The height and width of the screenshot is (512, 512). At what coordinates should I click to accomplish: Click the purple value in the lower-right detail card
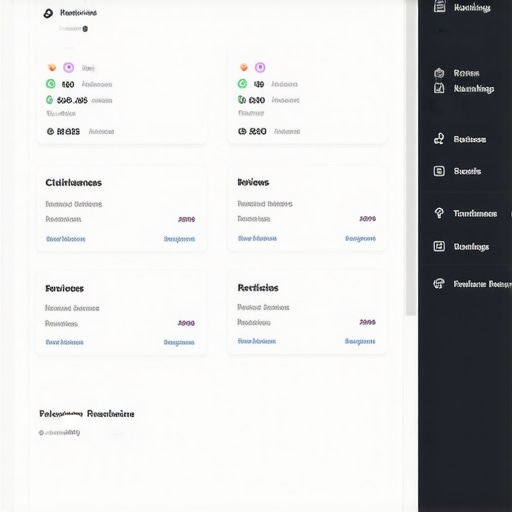pyautogui.click(x=368, y=322)
